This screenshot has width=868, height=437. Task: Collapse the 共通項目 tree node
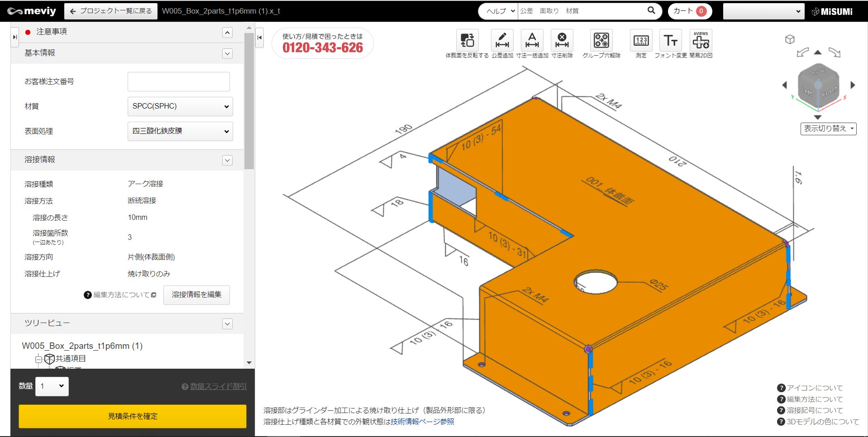pyautogui.click(x=39, y=359)
